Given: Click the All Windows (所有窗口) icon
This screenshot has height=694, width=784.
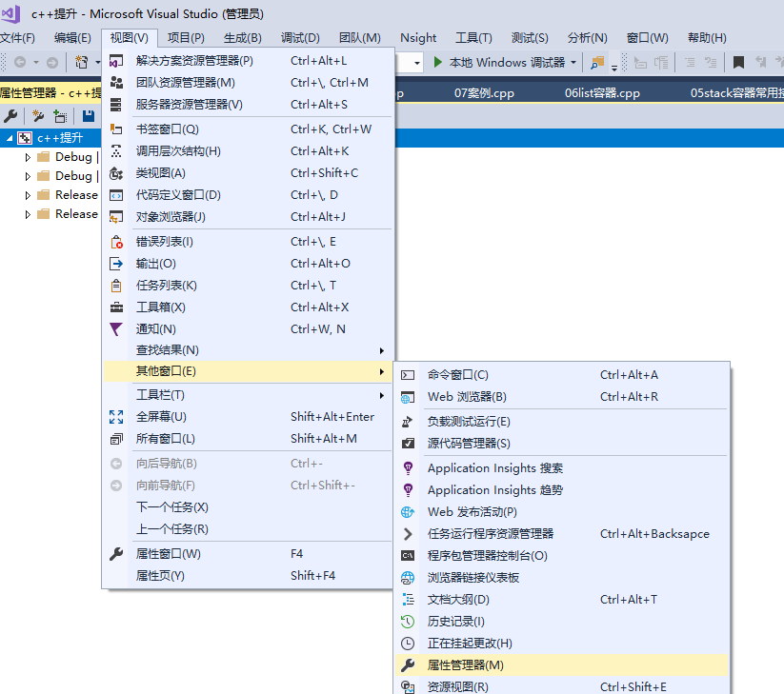Looking at the screenshot, I should pos(116,439).
